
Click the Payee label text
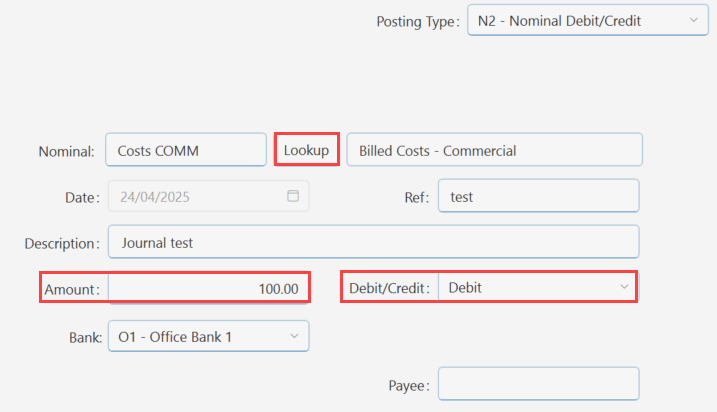pyautogui.click(x=409, y=385)
